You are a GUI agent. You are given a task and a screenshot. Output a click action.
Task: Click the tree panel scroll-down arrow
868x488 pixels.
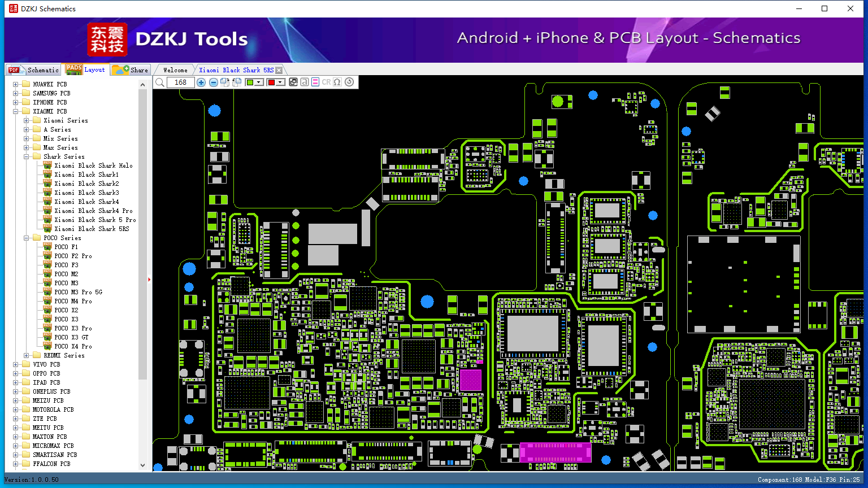tap(142, 465)
